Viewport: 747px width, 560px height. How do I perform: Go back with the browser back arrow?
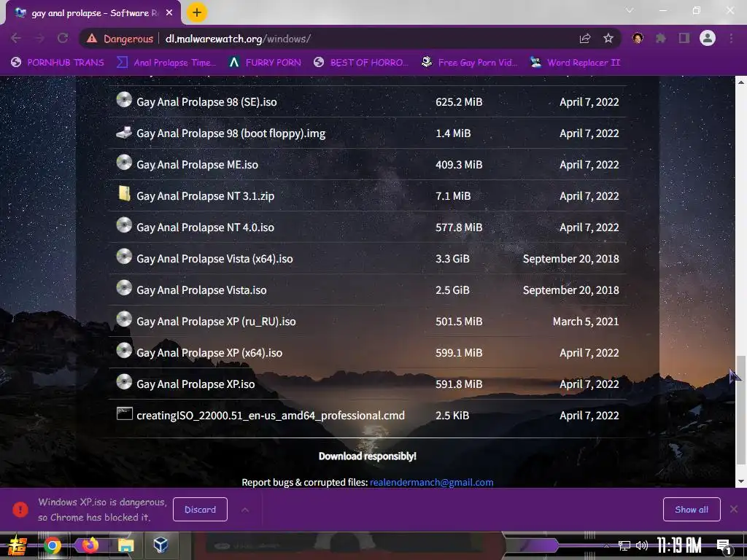coord(16,38)
